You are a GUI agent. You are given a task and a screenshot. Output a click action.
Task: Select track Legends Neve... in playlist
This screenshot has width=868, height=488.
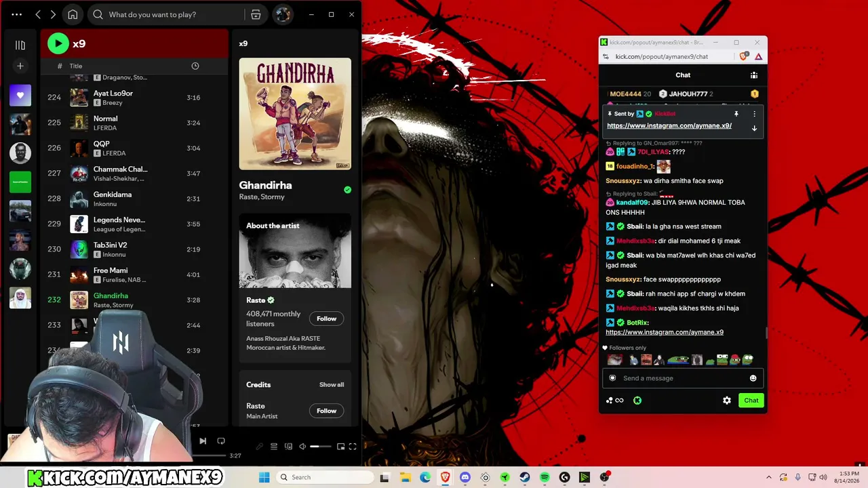pyautogui.click(x=134, y=224)
